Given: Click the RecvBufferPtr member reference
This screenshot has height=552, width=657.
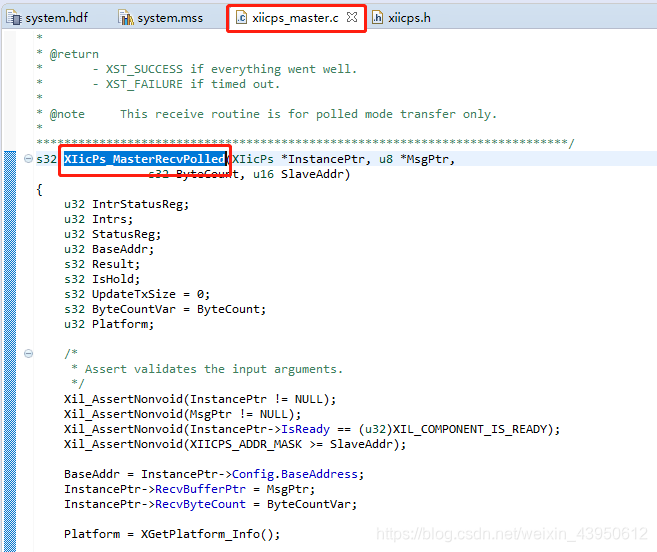Looking at the screenshot, I should (200, 489).
